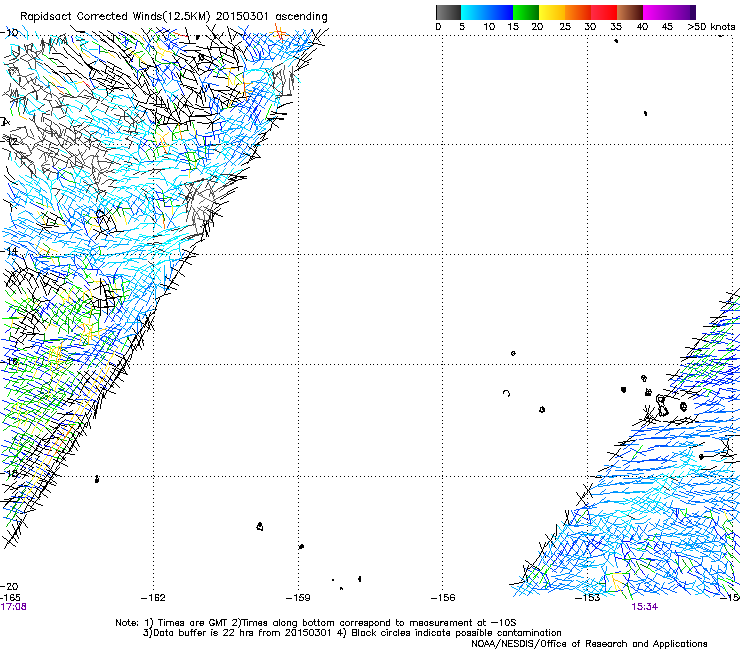Click the yellow 20-25 knots legend segment

tap(552, 12)
